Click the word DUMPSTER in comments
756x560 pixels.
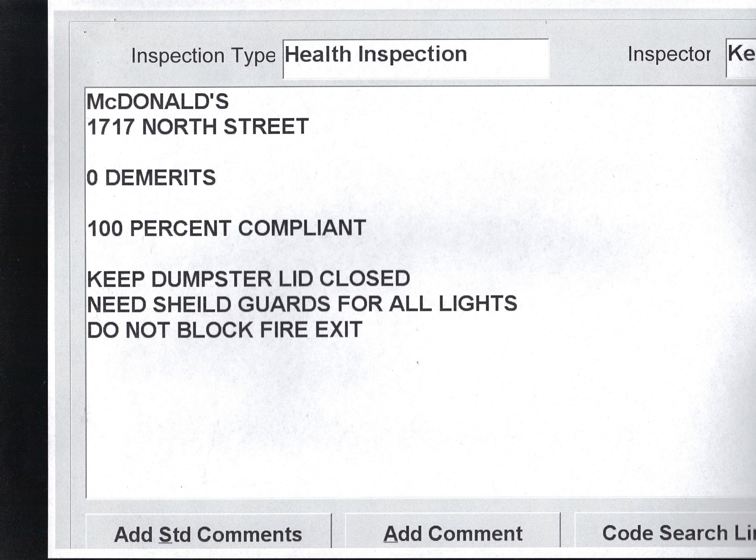(211, 279)
